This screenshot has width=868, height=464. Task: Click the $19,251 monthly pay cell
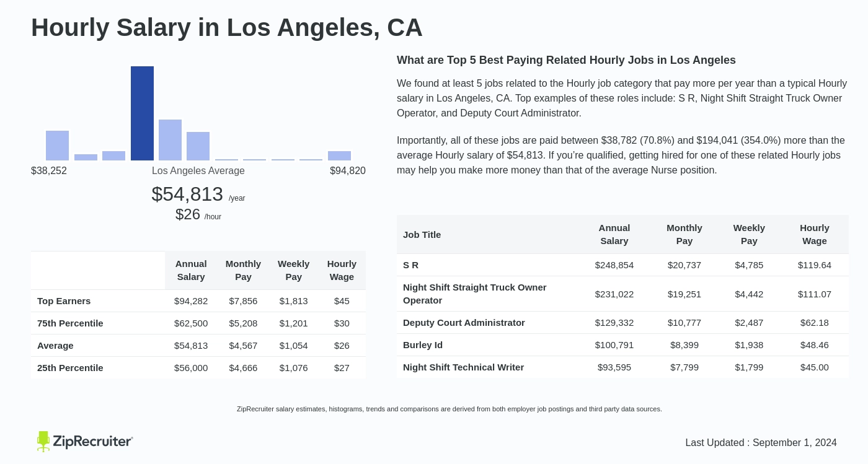684,294
